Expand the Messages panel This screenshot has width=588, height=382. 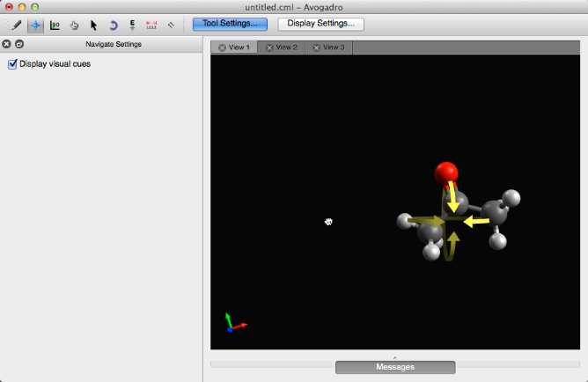395,366
